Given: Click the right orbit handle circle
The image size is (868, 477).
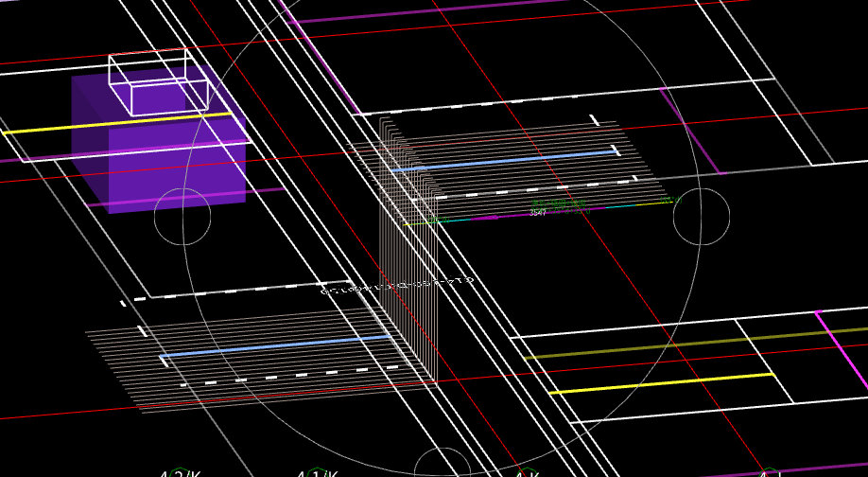Looking at the screenshot, I should pyautogui.click(x=702, y=217).
